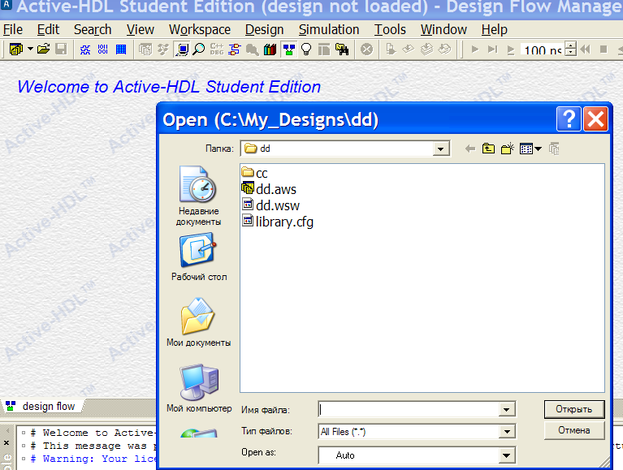
Task: Go to Мой компьютер in places bar
Action: point(198,388)
